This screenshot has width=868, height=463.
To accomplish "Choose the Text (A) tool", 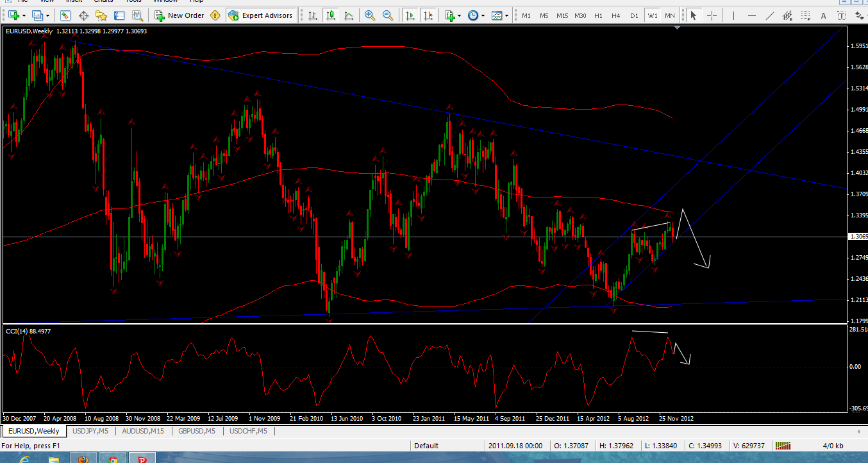I will (x=823, y=15).
